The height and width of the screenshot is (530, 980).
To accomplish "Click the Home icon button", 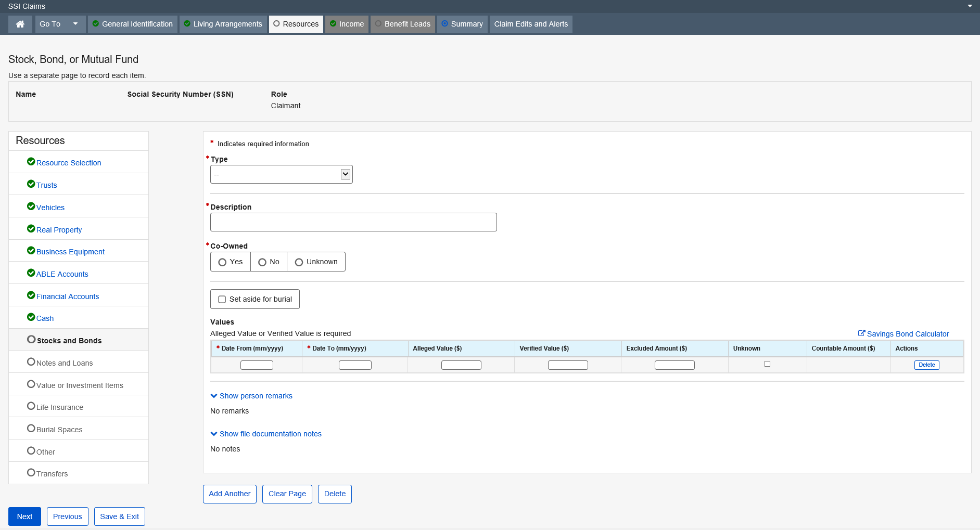I will click(20, 24).
